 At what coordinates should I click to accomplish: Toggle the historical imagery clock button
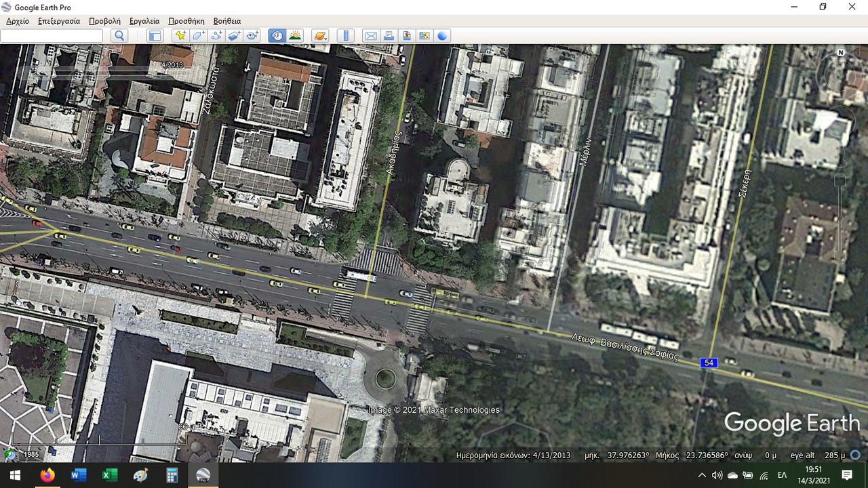point(277,36)
